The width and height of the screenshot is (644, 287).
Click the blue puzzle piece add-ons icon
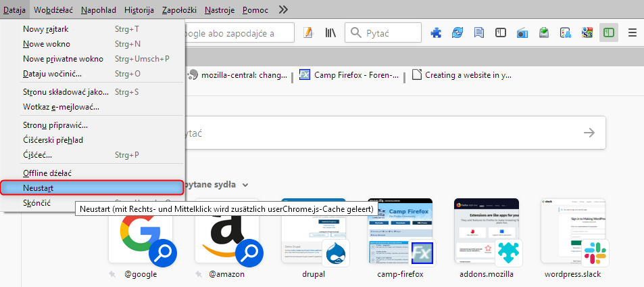coord(437,32)
